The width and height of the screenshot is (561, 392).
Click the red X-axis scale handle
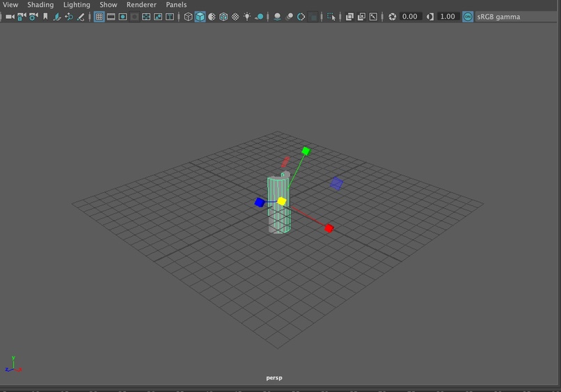click(329, 228)
